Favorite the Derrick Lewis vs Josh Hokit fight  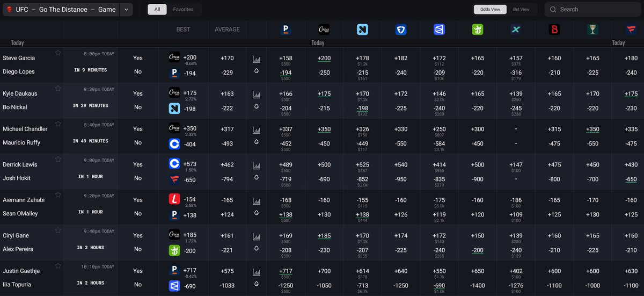[58, 159]
